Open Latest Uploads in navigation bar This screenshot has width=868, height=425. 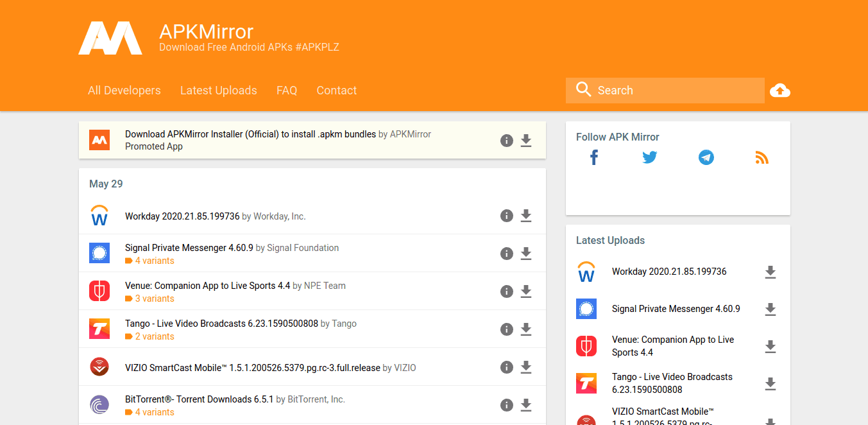(218, 91)
